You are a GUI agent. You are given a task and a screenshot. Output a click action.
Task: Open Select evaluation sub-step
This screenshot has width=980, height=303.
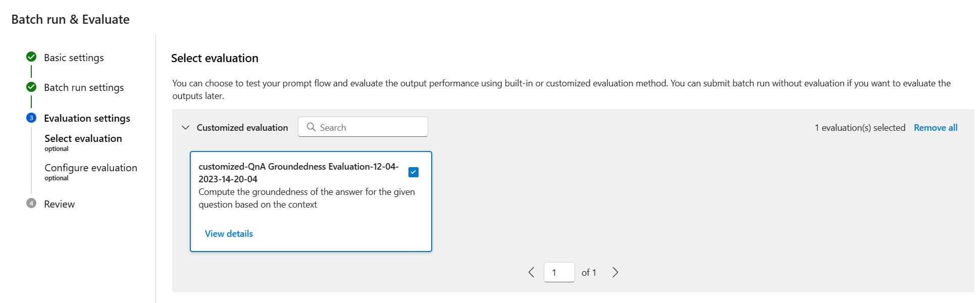[83, 138]
